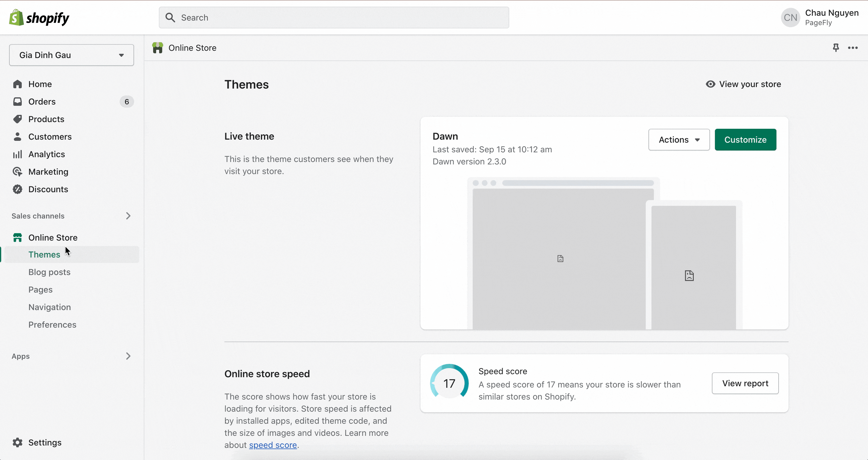Pin Online Store with pin icon
This screenshot has width=868, height=460.
click(x=836, y=48)
